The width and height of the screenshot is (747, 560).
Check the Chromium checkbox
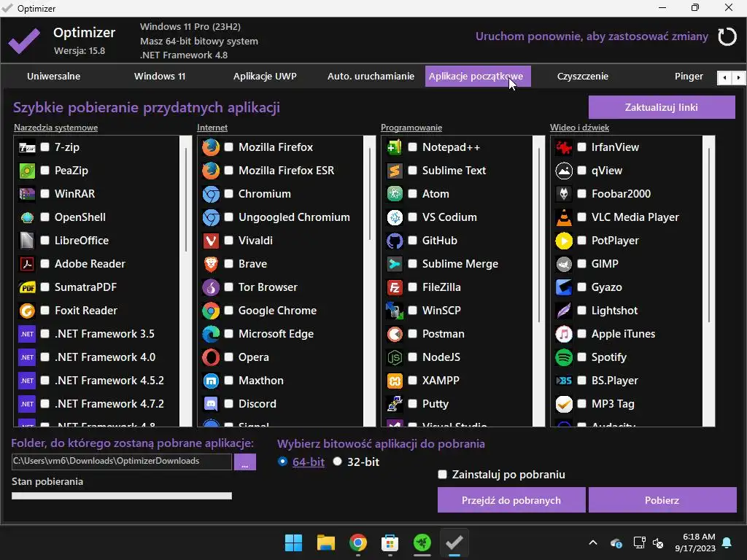tap(228, 193)
